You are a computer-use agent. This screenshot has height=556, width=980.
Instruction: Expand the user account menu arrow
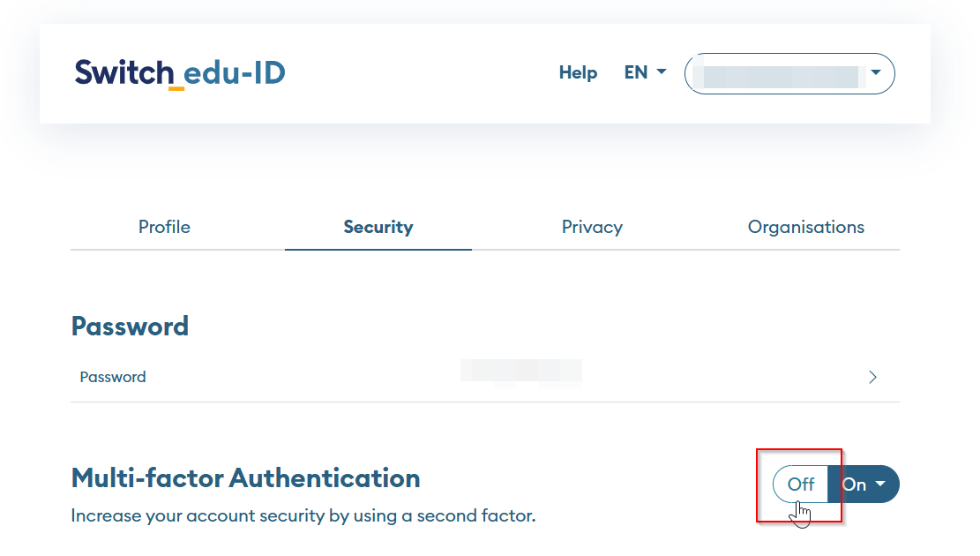point(876,72)
